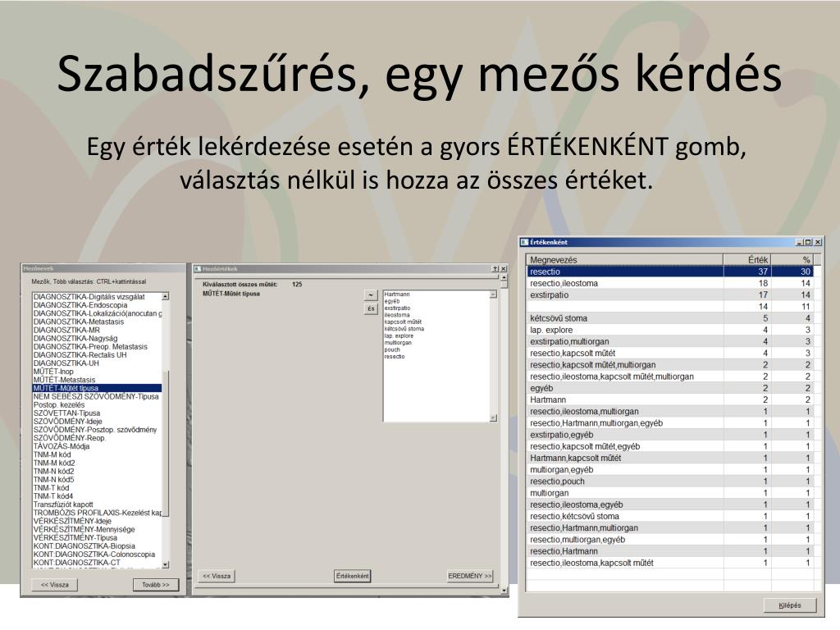Select 'exstirpatio' row in Értékenként table
The height and width of the screenshot is (630, 840).
tap(670, 294)
